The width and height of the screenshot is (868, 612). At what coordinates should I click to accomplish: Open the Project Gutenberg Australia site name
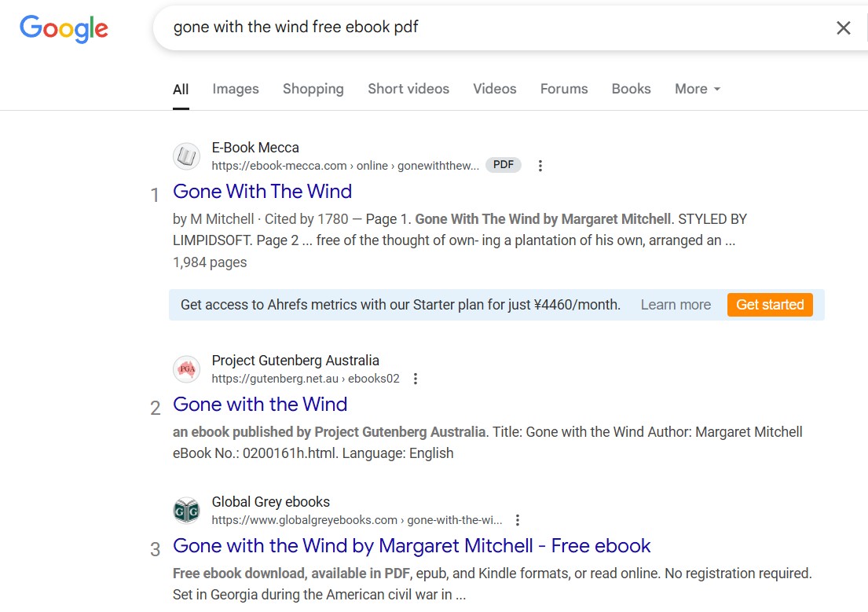tap(295, 361)
